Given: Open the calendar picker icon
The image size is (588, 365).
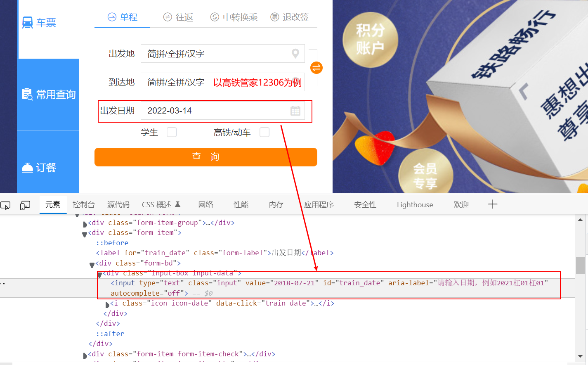Looking at the screenshot, I should coord(295,111).
